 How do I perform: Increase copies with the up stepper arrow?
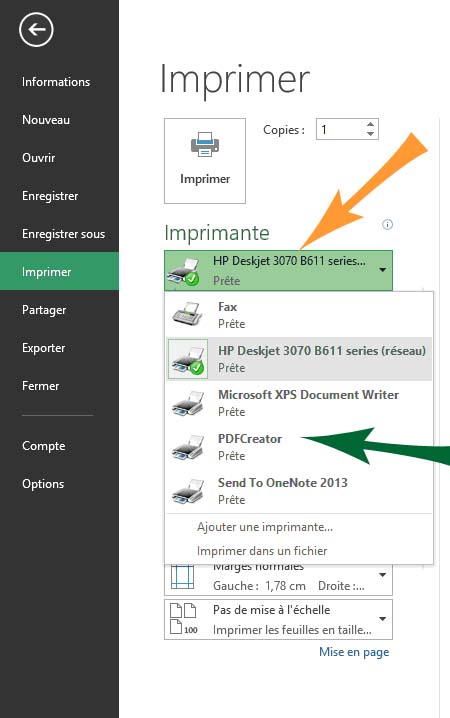point(370,124)
